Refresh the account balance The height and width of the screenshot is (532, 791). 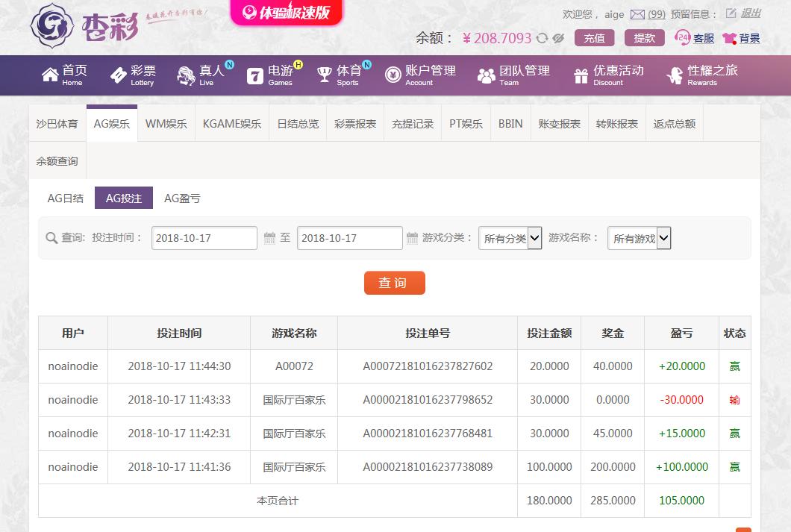(x=542, y=39)
